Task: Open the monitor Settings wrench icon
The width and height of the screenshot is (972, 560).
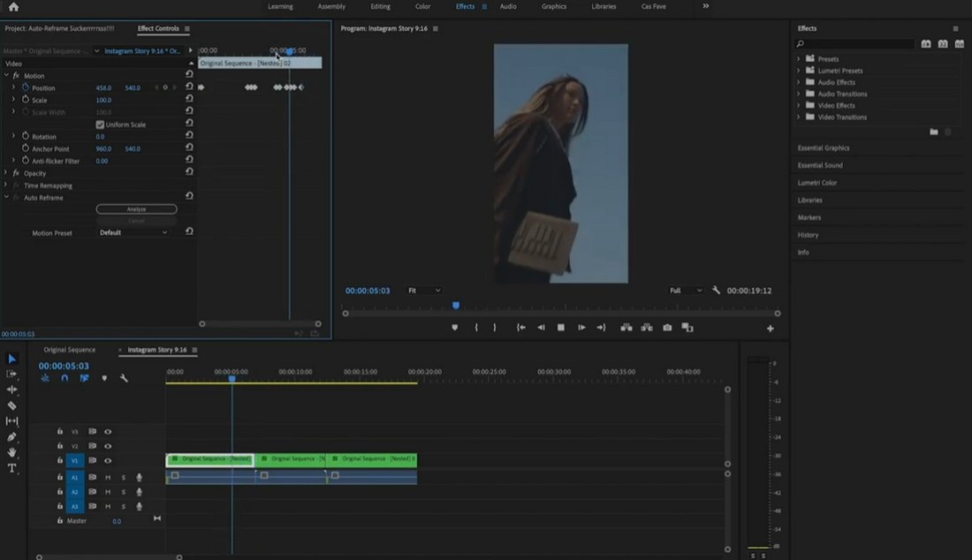Action: click(x=716, y=290)
